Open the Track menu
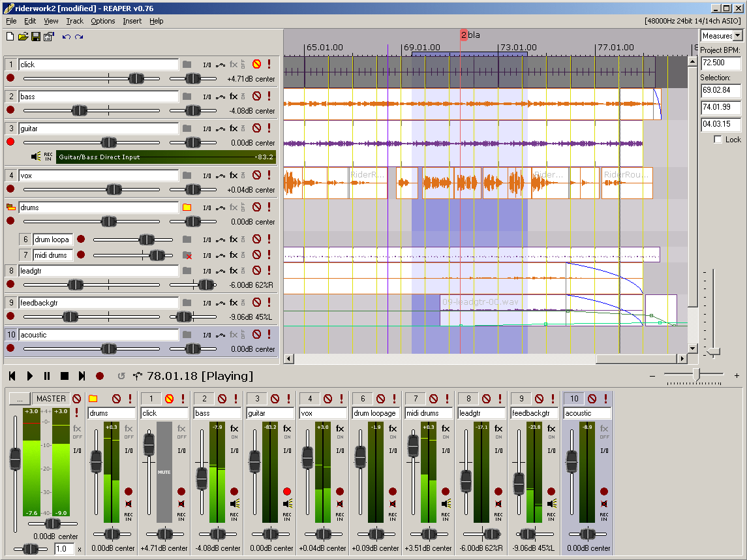The image size is (747, 560). 74,21
